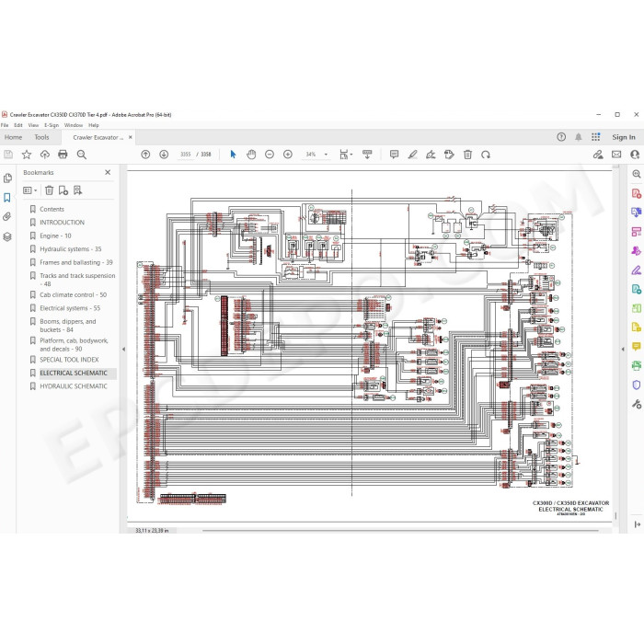The image size is (644, 644).
Task: Click the Zoom Out minus icon
Action: 270,155
